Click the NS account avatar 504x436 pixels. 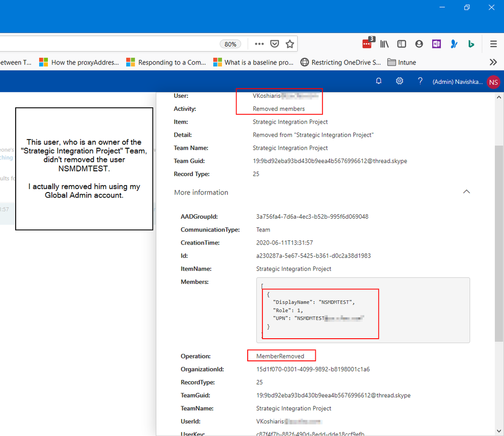[x=493, y=82]
